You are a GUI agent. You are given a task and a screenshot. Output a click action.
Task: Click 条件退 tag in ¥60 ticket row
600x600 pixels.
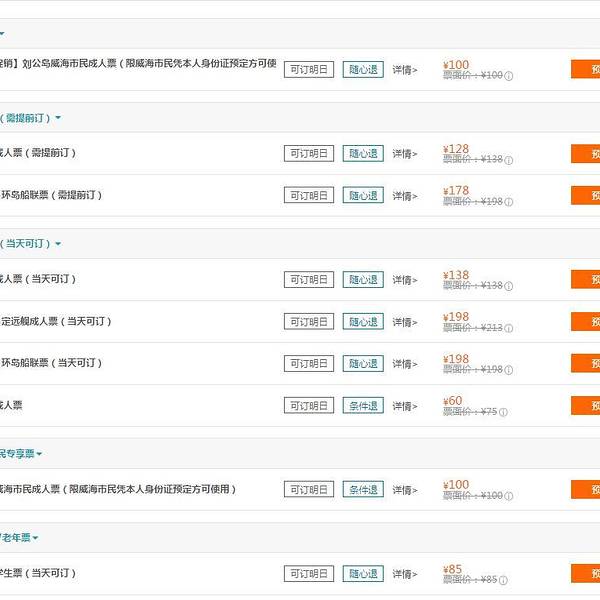tap(363, 406)
